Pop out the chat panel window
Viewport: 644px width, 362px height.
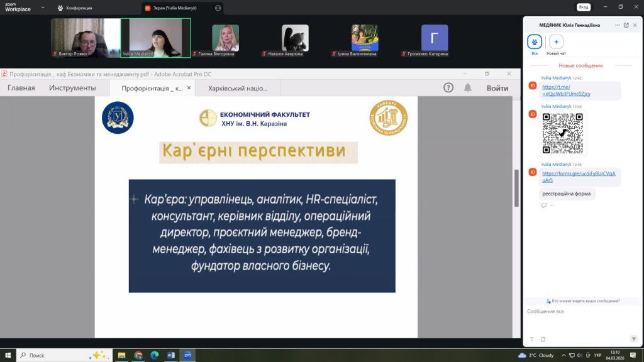(626, 25)
